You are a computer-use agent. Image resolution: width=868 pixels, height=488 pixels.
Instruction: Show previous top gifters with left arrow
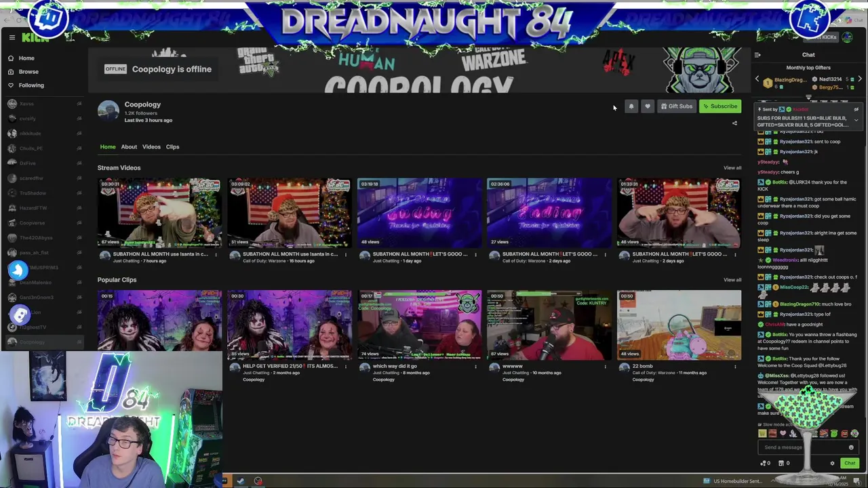(x=757, y=79)
